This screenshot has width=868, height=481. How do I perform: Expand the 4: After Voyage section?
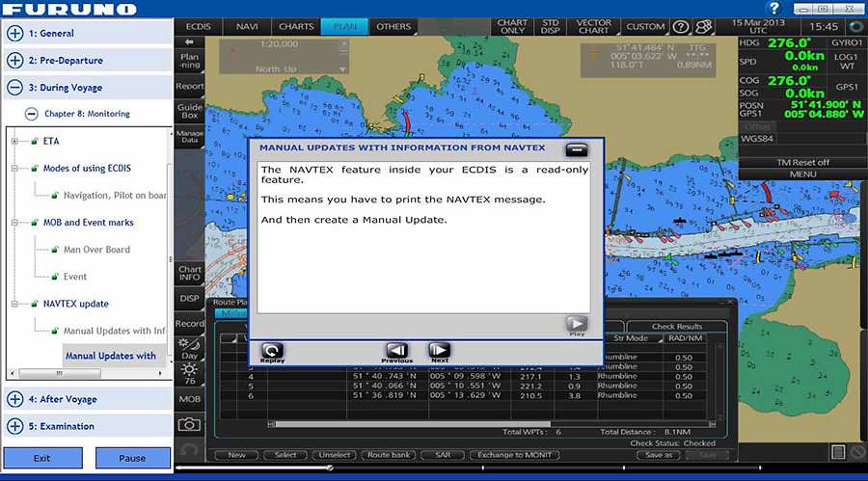(15, 399)
